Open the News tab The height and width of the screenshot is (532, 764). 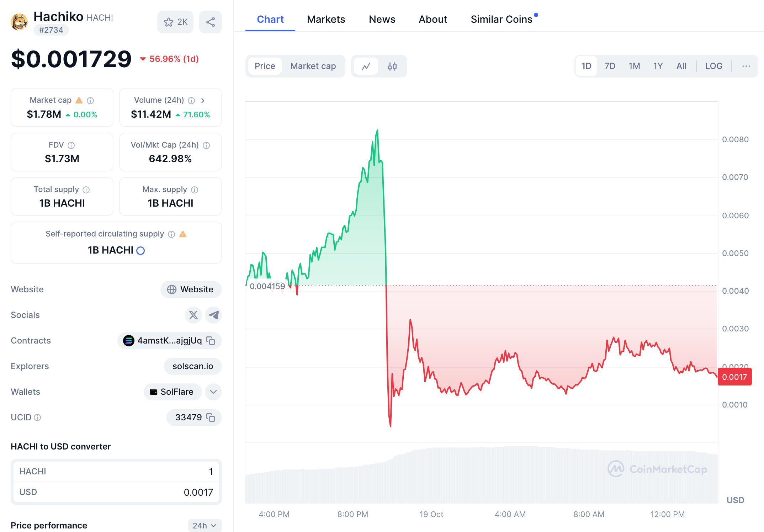(382, 19)
